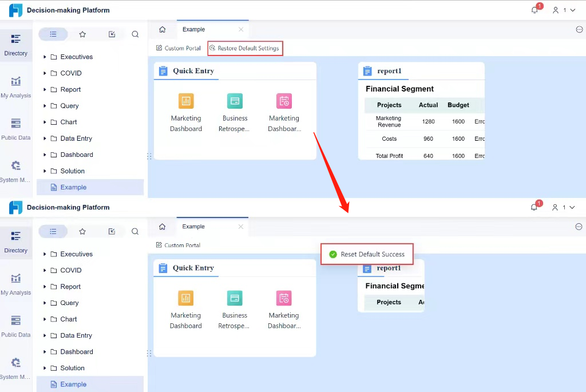Click Custom Portal in lower screenshot

pos(179,245)
